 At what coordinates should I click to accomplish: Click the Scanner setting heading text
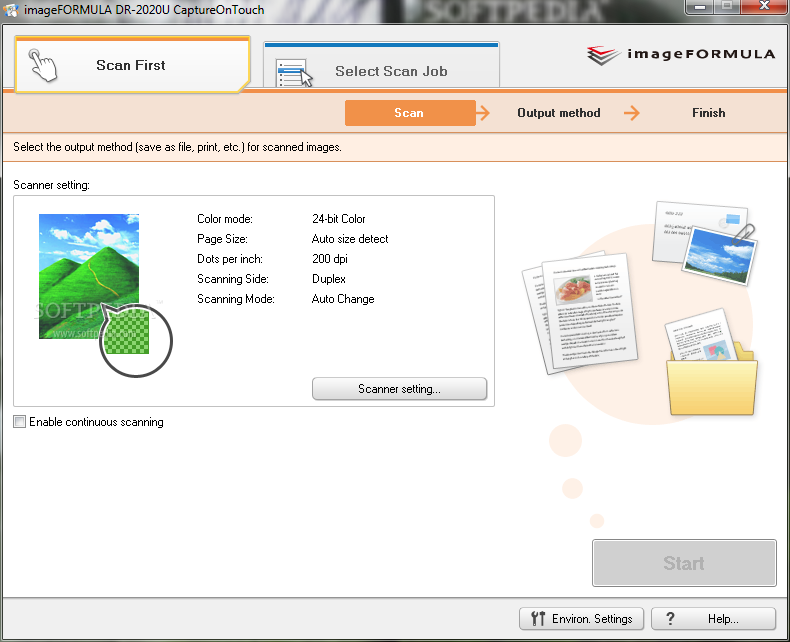pos(51,185)
